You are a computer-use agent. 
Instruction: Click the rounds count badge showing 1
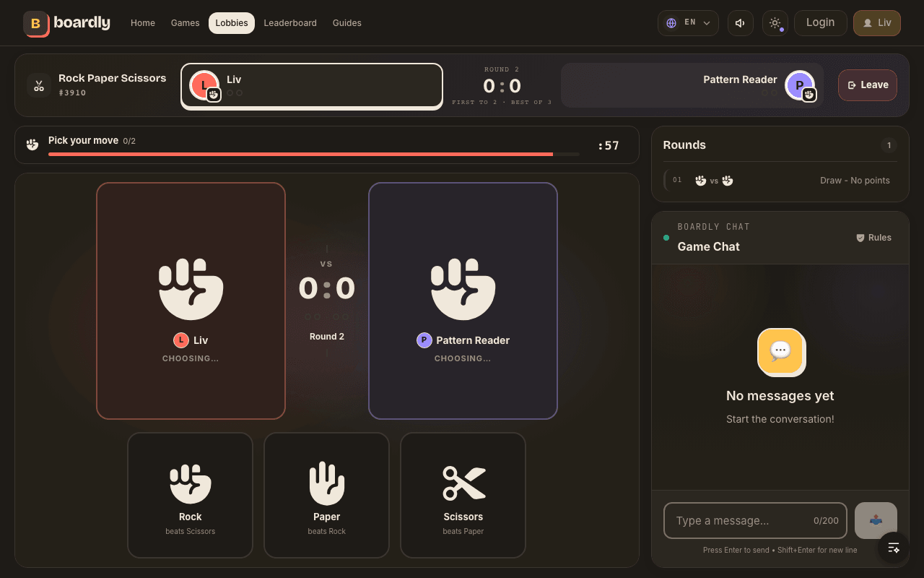(889, 145)
